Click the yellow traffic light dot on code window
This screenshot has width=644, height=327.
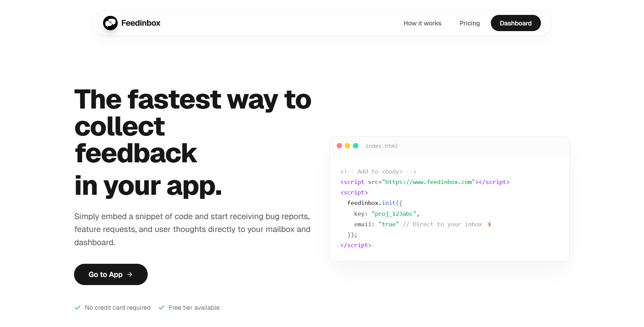348,146
